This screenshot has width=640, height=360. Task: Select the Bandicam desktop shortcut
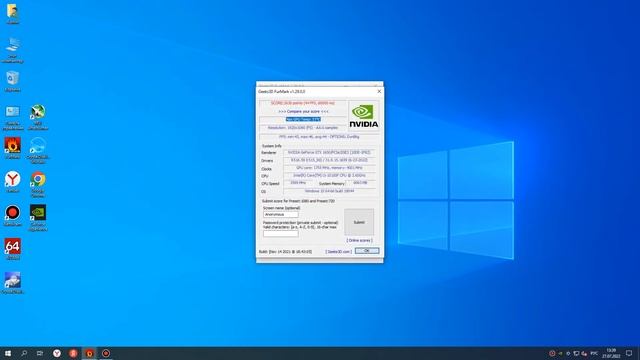(x=13, y=216)
